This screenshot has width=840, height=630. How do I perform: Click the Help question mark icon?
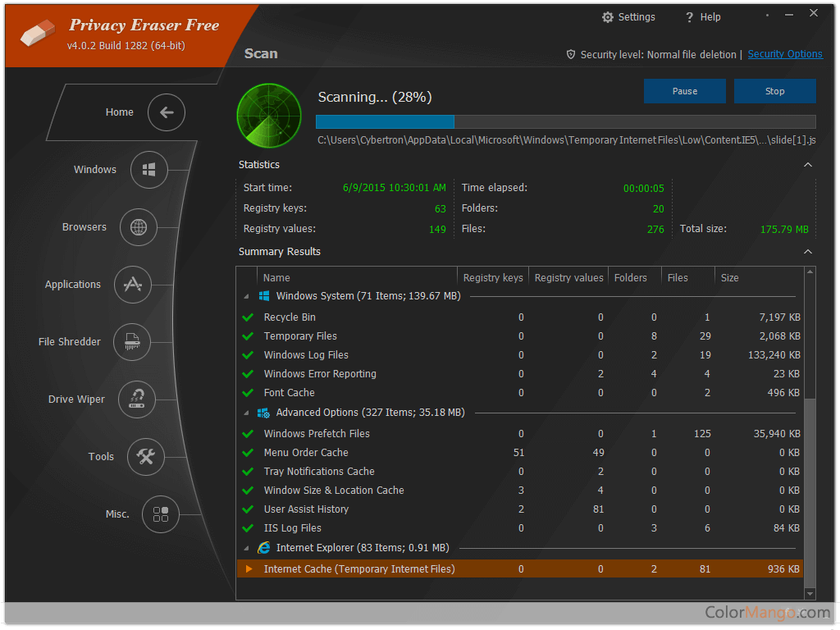coord(689,17)
